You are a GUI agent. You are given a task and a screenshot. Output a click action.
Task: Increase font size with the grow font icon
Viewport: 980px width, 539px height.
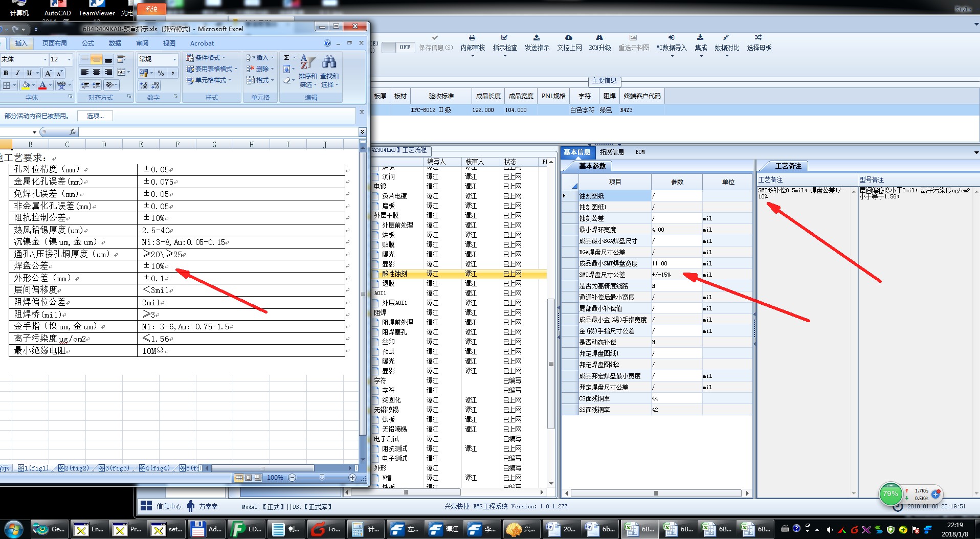[x=49, y=73]
